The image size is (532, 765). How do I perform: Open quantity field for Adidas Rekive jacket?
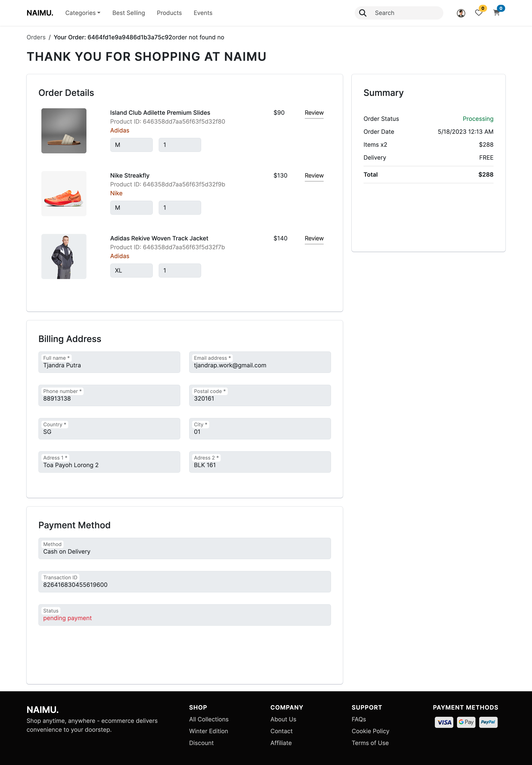point(180,270)
